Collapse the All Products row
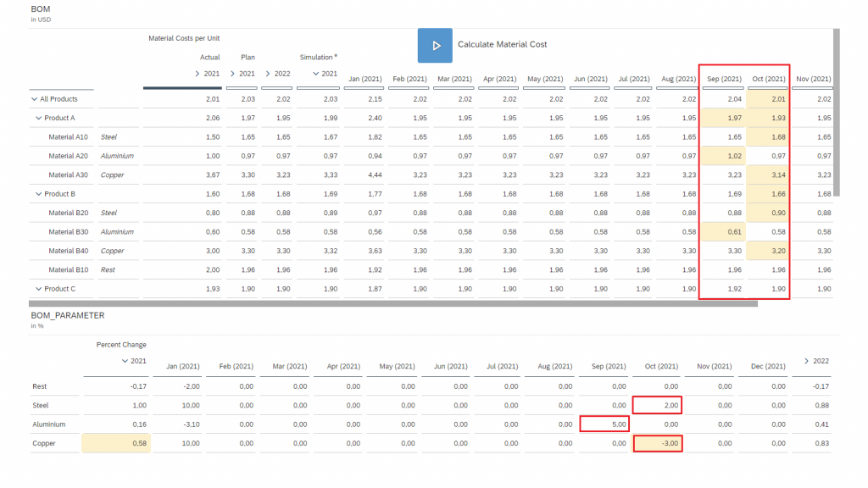Viewport: 868px width, 488px height. pos(34,99)
